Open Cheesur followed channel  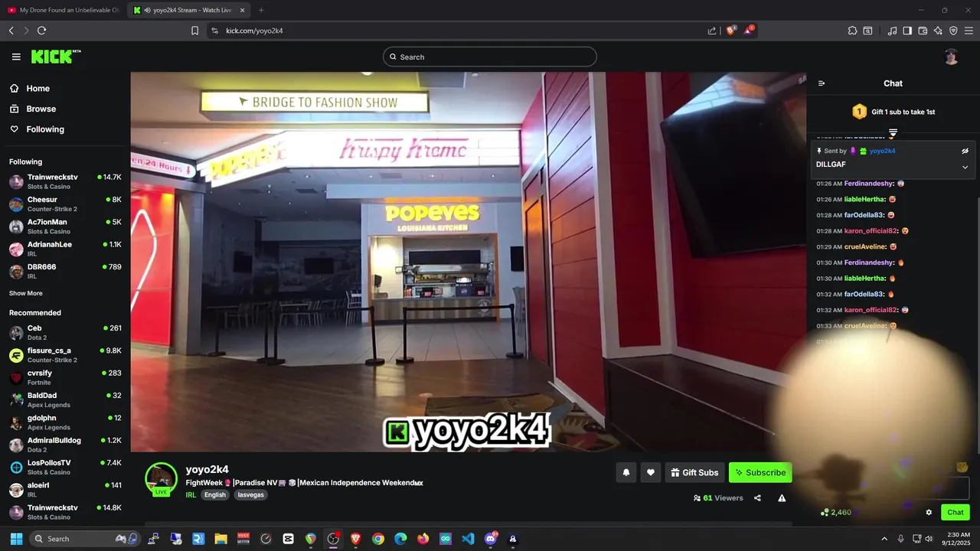point(65,204)
